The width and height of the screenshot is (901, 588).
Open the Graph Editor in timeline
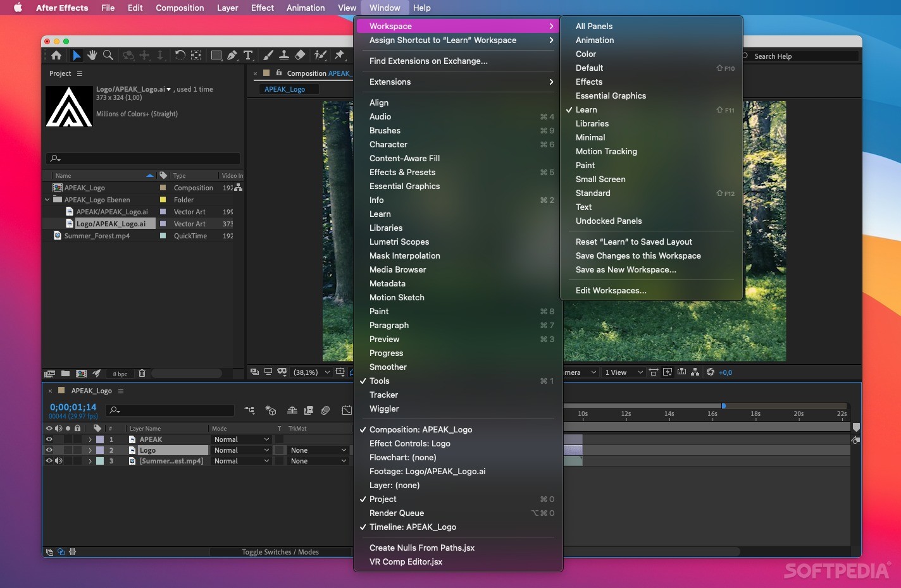[x=346, y=410]
